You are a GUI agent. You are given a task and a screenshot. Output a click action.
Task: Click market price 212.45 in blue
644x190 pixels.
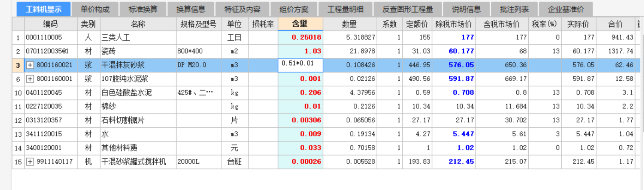click(454, 162)
